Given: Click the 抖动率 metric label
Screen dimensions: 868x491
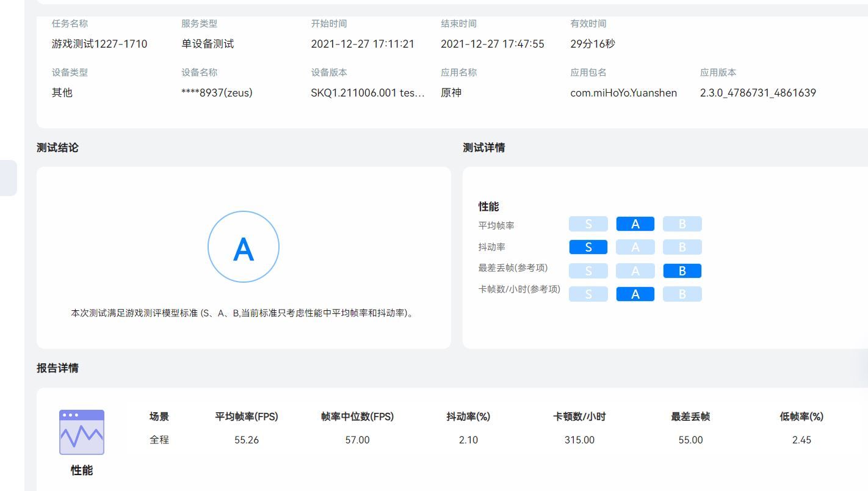Looking at the screenshot, I should [492, 247].
